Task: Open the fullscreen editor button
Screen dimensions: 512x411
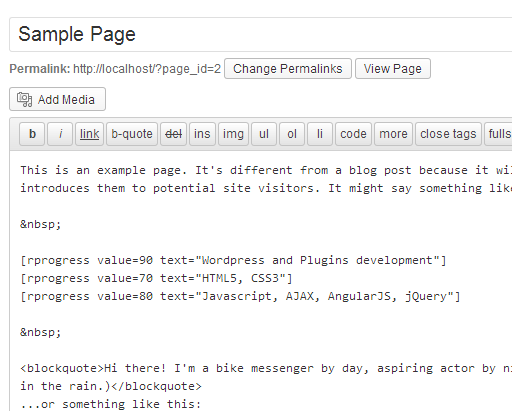Action: (499, 134)
